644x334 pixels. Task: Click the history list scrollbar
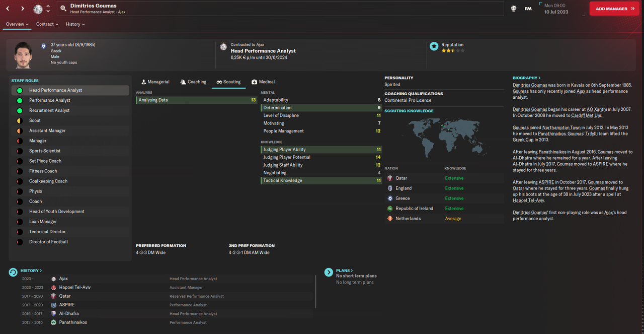(x=315, y=291)
